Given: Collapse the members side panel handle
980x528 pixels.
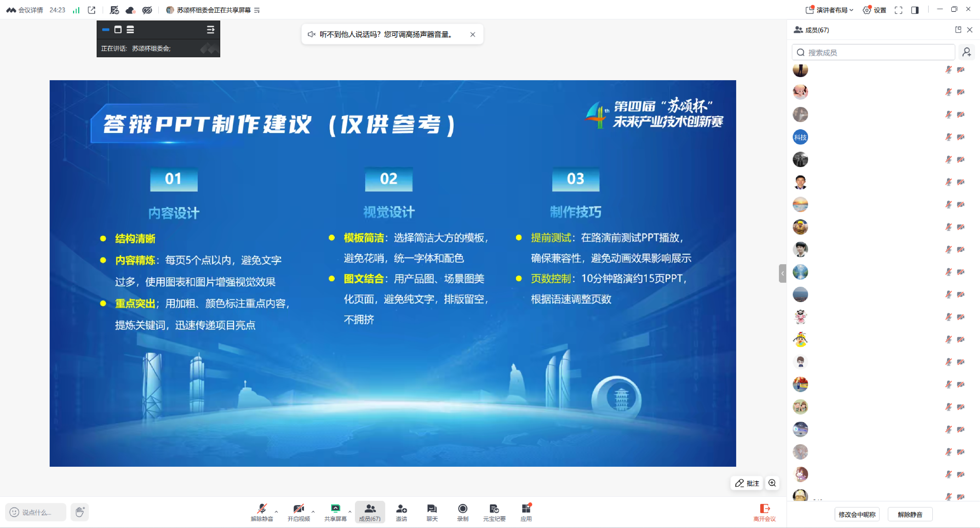Looking at the screenshot, I should pos(782,273).
